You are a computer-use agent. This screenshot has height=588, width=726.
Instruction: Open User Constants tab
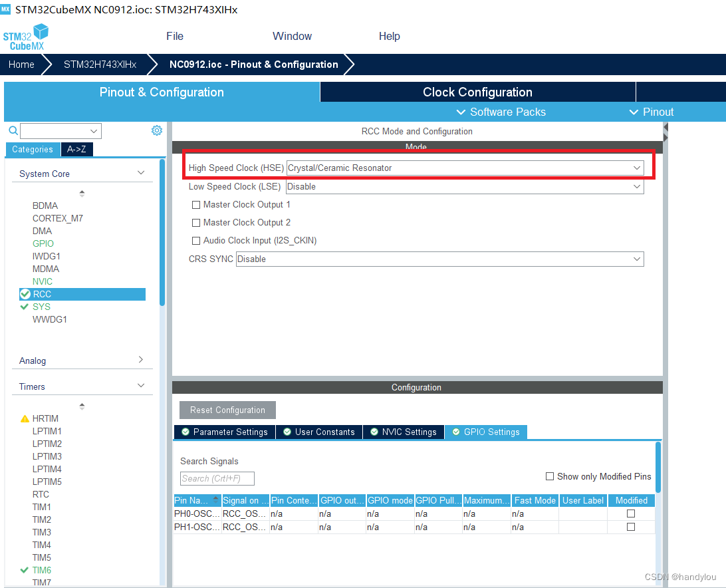pyautogui.click(x=319, y=432)
